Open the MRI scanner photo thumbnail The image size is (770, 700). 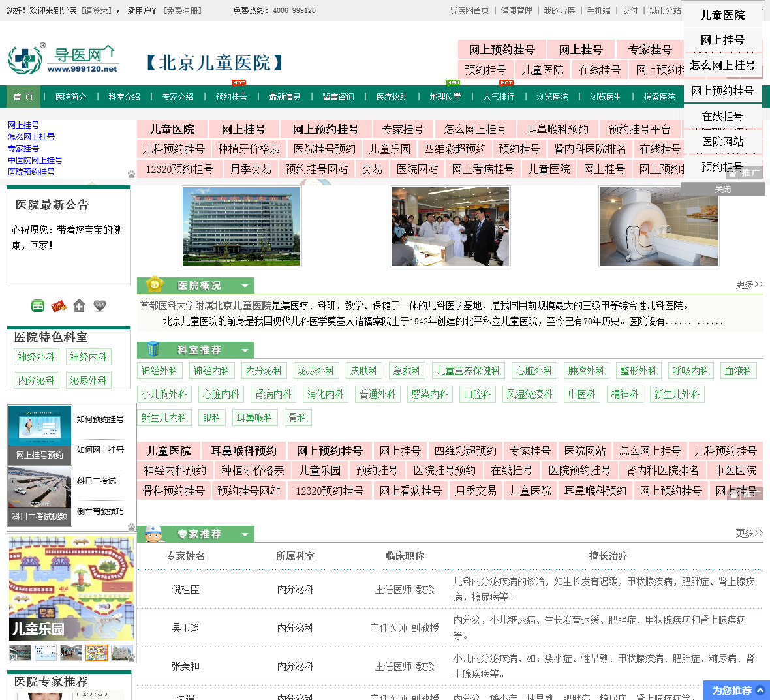pyautogui.click(x=658, y=226)
